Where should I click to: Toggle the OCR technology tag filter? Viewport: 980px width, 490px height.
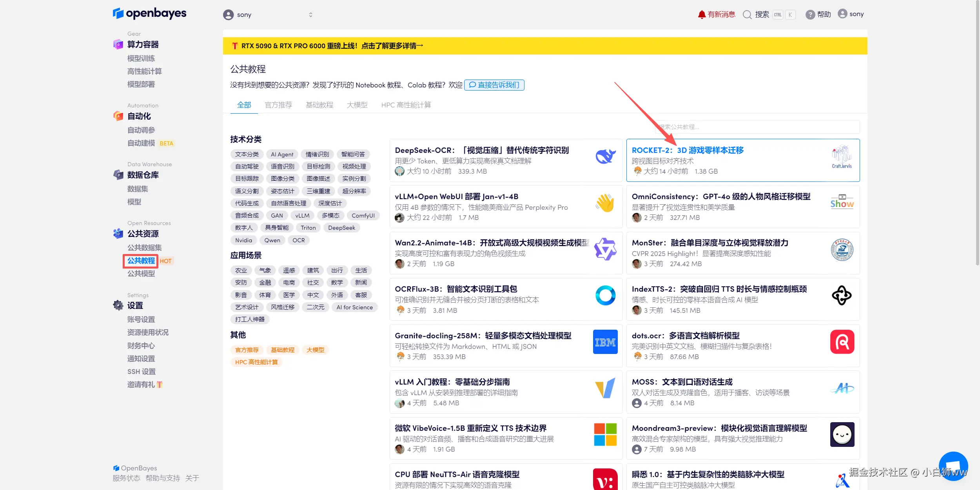[x=298, y=240]
